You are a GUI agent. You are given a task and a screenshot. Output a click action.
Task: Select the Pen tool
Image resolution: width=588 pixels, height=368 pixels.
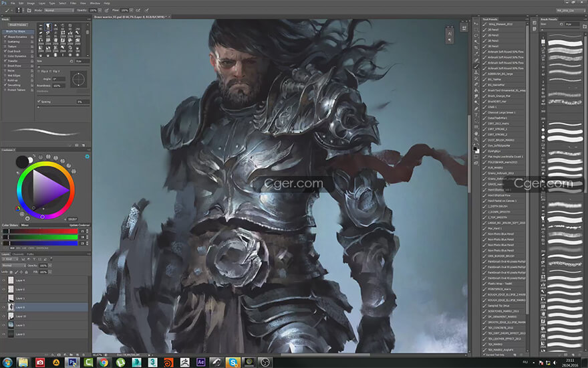(476, 108)
